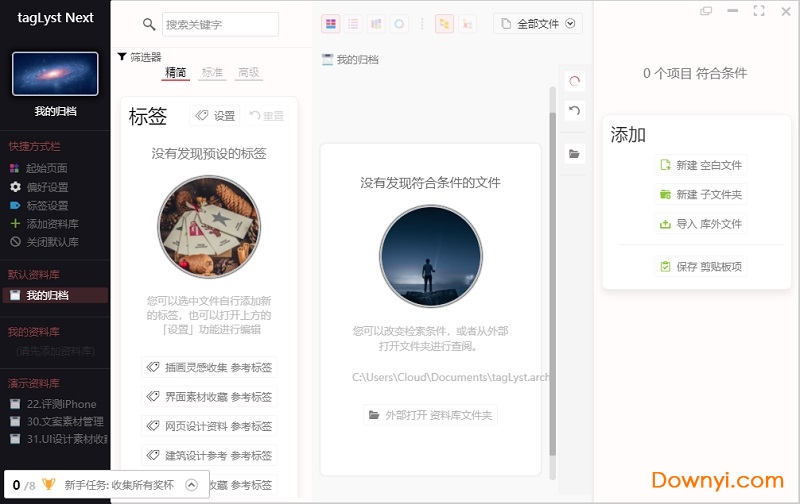This screenshot has height=504, width=800.
Task: Click the 搜索关键字 search input field
Action: 220,25
